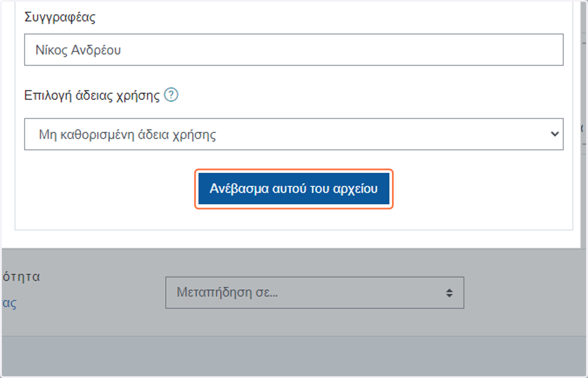Click the Συγγραφέας label text
Viewport: 588px width, 378px height.
coord(60,18)
